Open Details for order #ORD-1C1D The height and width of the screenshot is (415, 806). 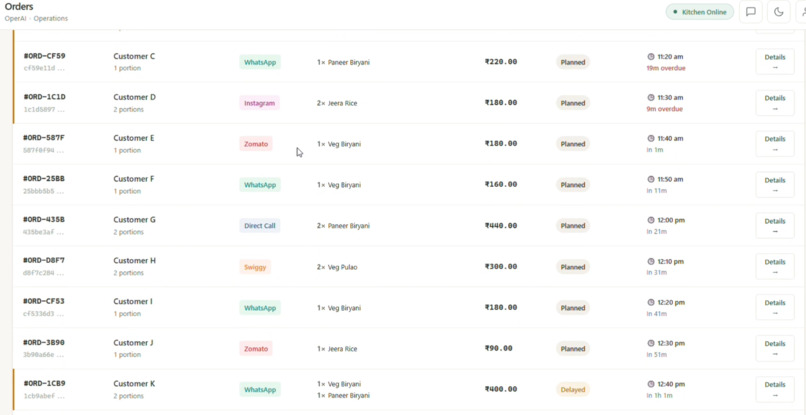pyautogui.click(x=775, y=103)
